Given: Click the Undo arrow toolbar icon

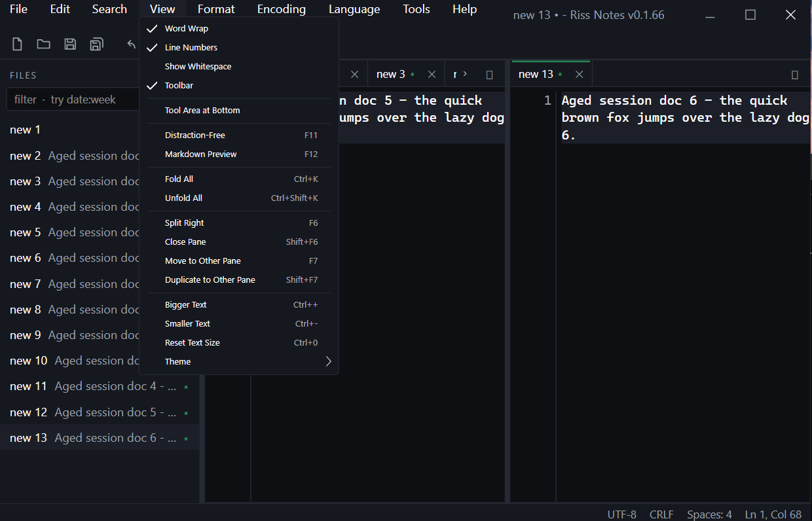Looking at the screenshot, I should [132, 45].
